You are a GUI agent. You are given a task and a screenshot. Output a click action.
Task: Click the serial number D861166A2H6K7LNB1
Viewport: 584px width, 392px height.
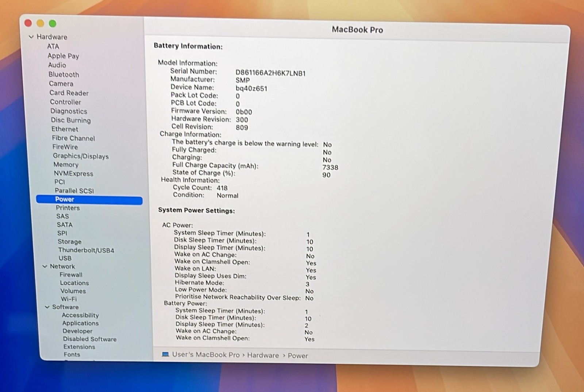[270, 73]
